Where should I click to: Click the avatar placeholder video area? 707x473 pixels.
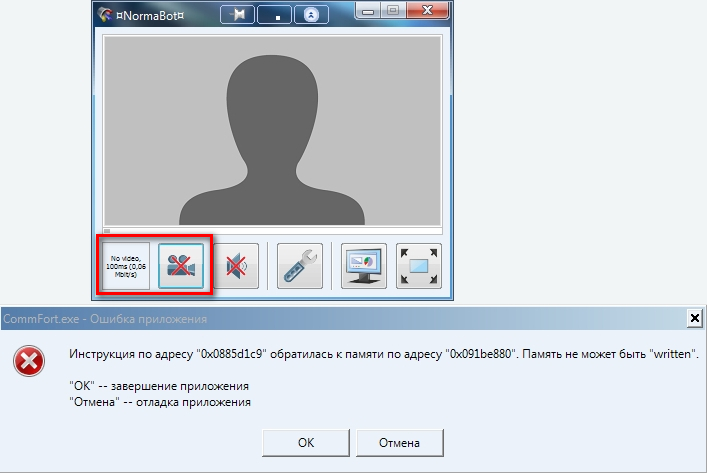[272, 130]
